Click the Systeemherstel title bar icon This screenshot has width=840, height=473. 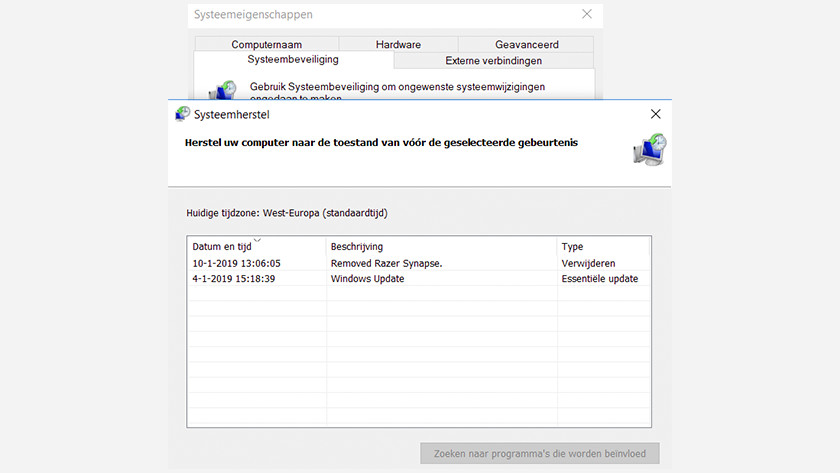click(x=182, y=114)
